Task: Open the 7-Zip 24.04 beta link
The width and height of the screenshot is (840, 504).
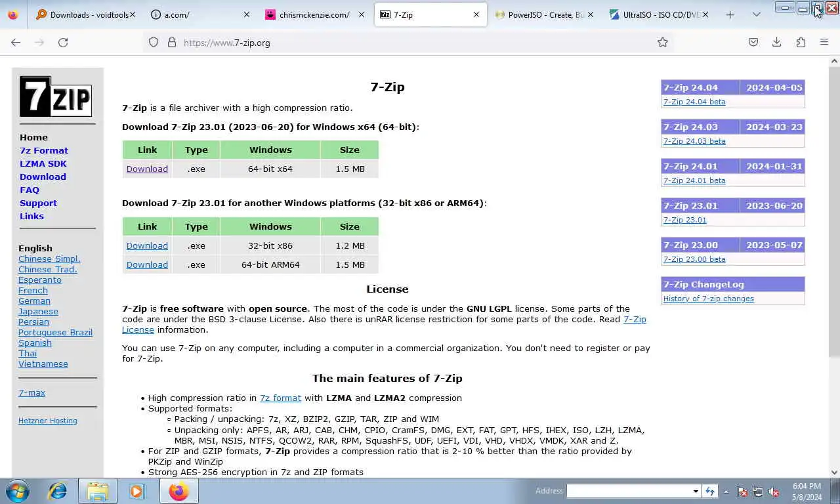Action: 694,102
